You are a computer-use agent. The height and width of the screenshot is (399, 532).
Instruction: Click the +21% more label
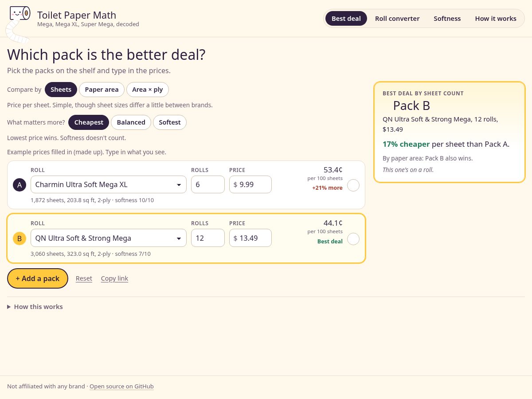coord(327,188)
